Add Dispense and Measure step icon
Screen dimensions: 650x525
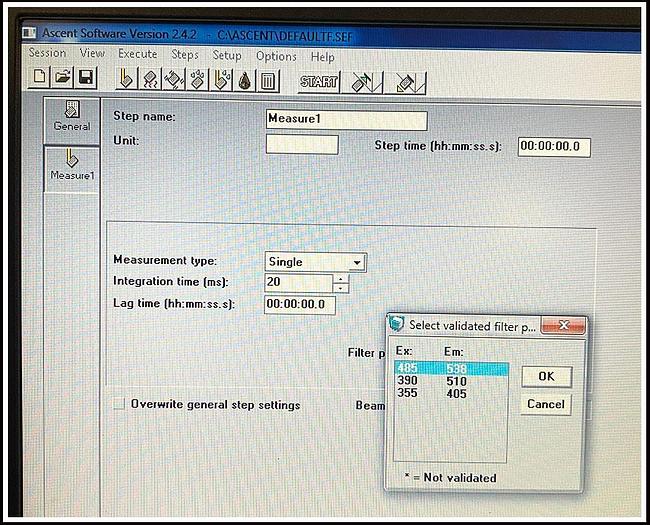point(221,80)
